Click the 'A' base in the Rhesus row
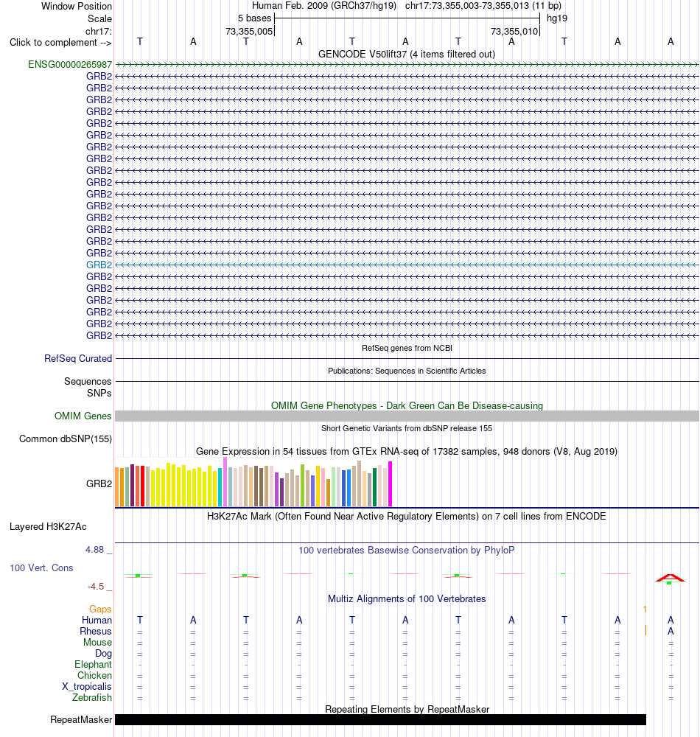Viewport: 700px width, 737px height. click(671, 632)
